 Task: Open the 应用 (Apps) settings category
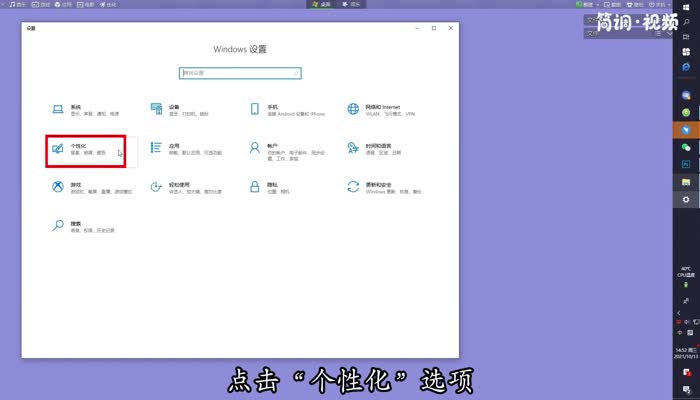coord(174,148)
